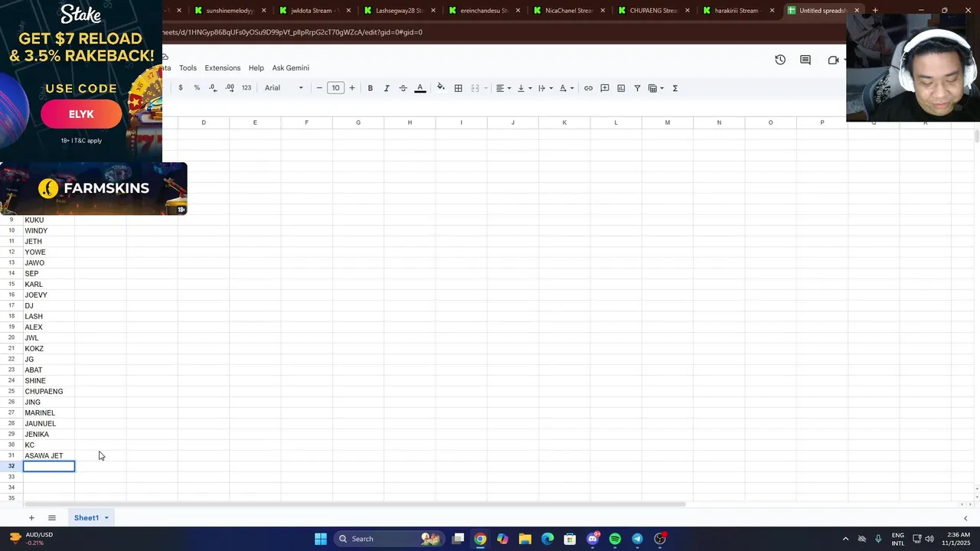Select cell containing CHUPAENG
The height and width of the screenshot is (551, 980).
[49, 391]
